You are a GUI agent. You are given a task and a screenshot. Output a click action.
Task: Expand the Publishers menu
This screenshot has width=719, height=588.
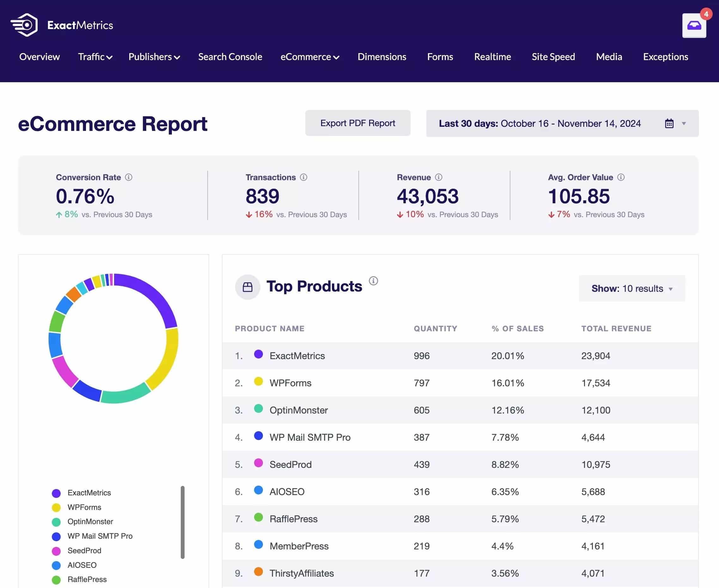(154, 57)
